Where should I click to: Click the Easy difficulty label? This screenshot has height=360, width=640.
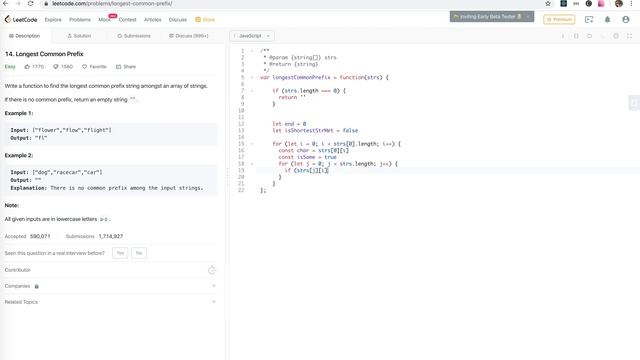(10, 67)
